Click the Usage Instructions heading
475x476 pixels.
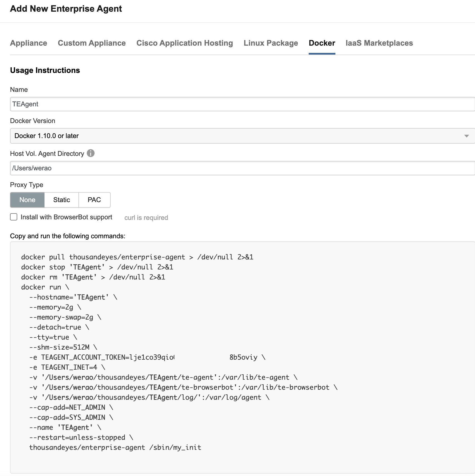click(x=45, y=70)
